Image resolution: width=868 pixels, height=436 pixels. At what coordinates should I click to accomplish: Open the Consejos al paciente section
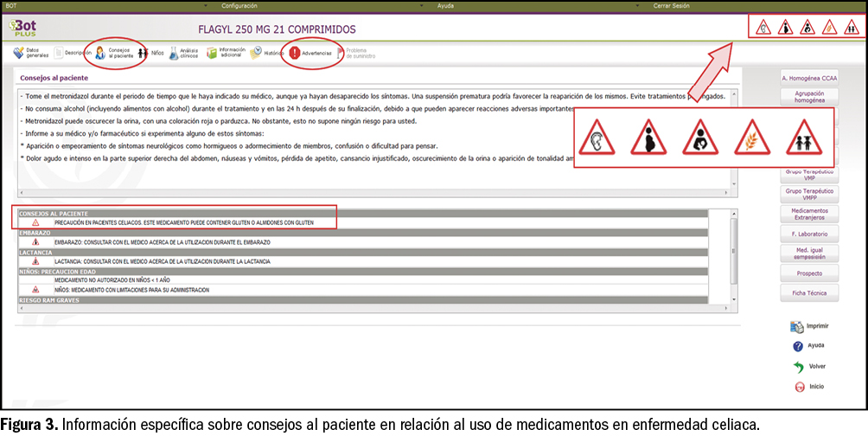coord(113,53)
